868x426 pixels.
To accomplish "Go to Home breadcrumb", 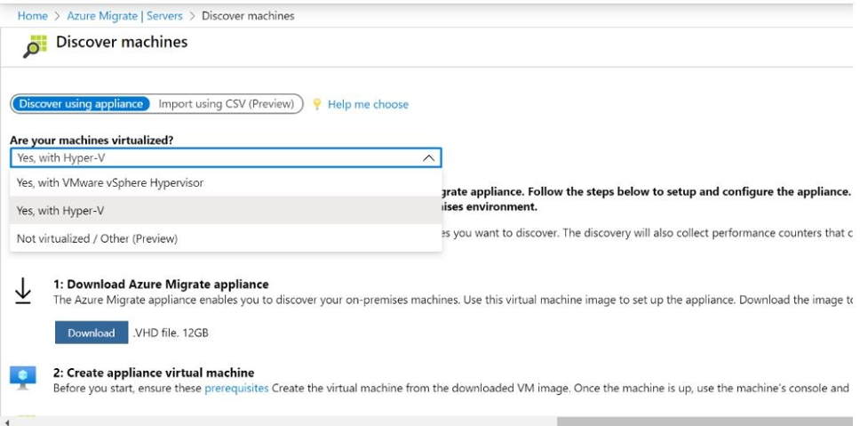I will 33,16.
